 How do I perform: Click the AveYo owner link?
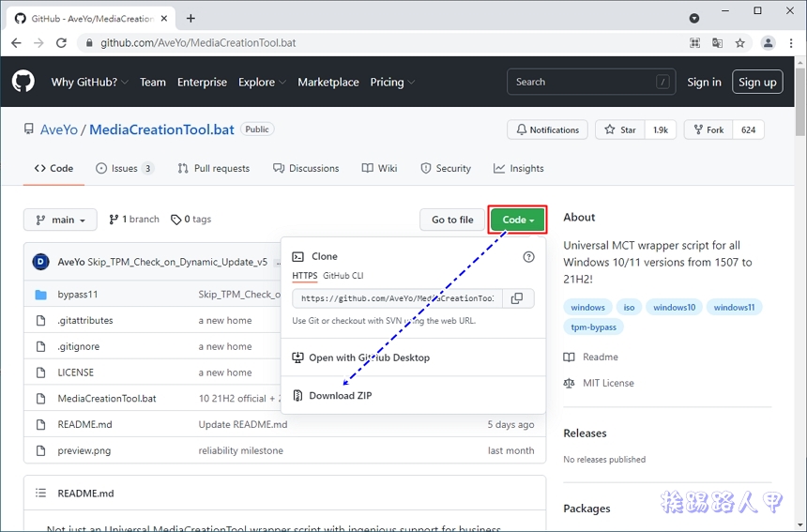[x=59, y=129]
